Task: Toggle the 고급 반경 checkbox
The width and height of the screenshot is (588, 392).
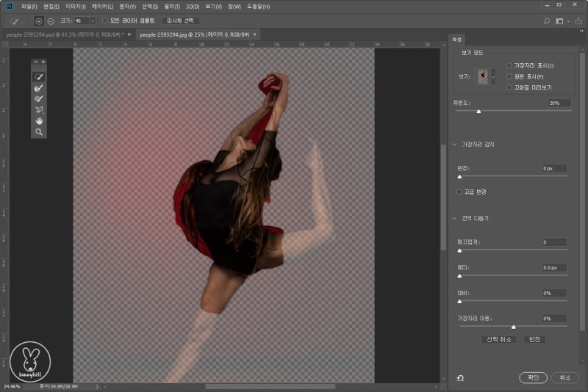Action: (459, 192)
